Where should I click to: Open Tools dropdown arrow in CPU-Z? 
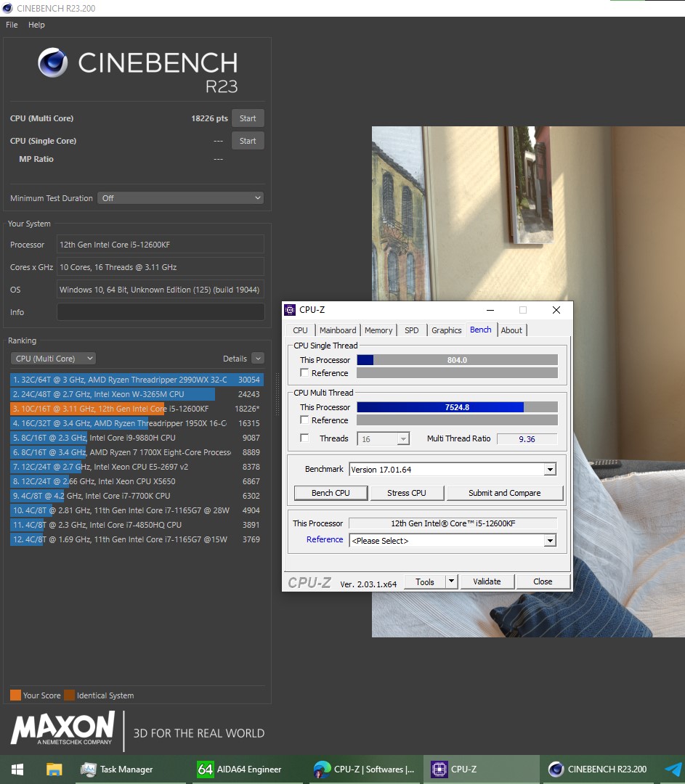coord(452,581)
